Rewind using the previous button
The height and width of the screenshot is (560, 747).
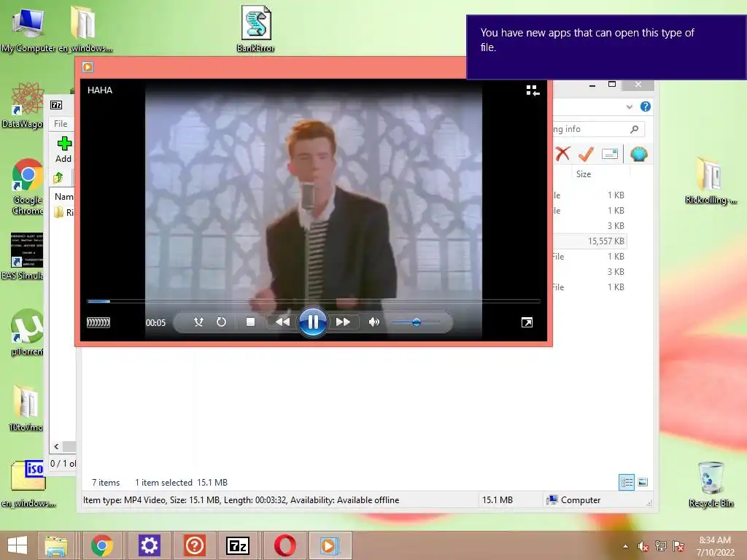click(x=282, y=322)
